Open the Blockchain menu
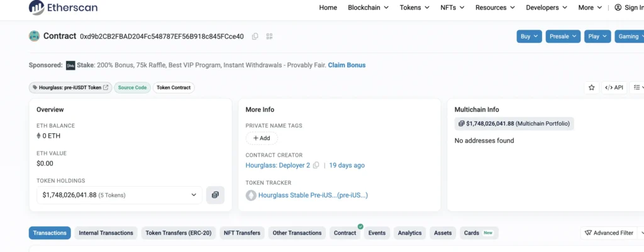644x252 pixels. 368,8
